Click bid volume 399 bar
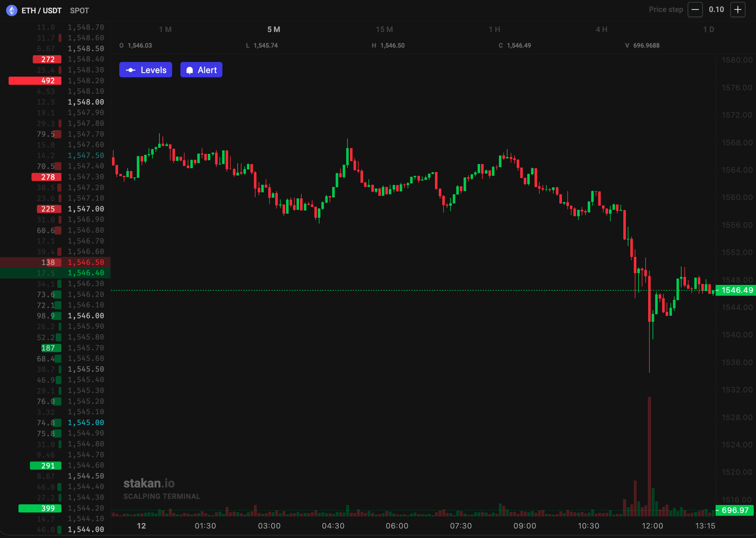The height and width of the screenshot is (538, 756). point(40,509)
